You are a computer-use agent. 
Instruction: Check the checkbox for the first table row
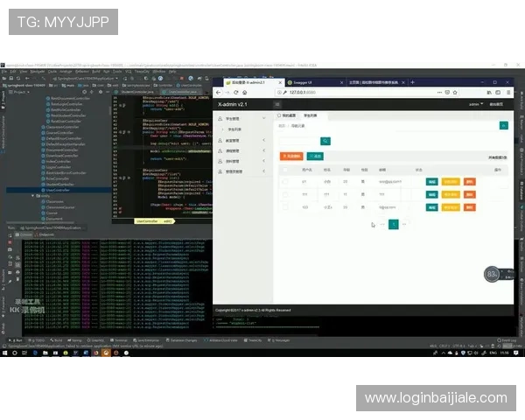[x=284, y=182]
